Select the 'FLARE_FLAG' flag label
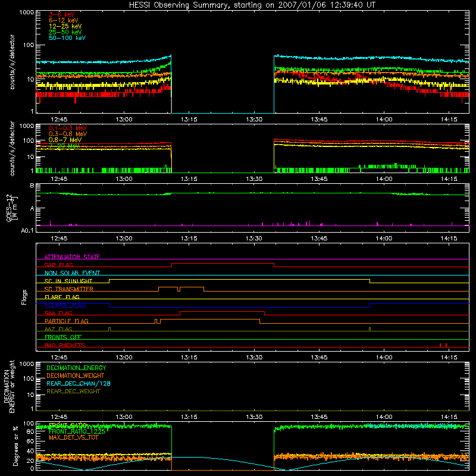 (x=62, y=297)
